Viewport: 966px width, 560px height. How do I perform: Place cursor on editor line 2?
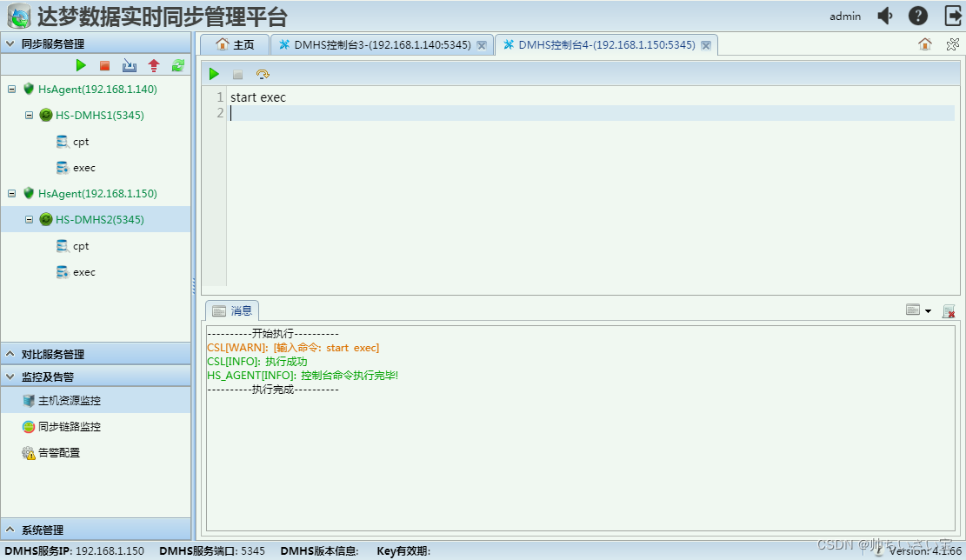click(x=591, y=113)
